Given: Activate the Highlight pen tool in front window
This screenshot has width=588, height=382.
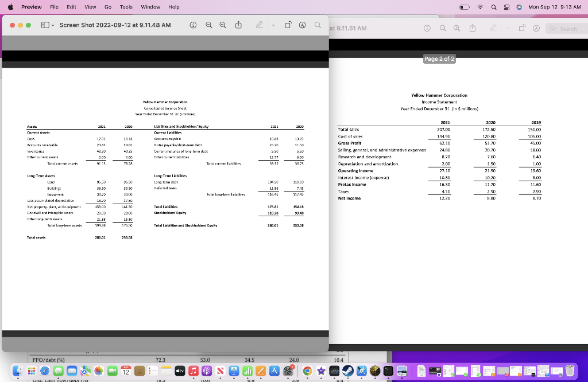Looking at the screenshot, I should coord(259,25).
